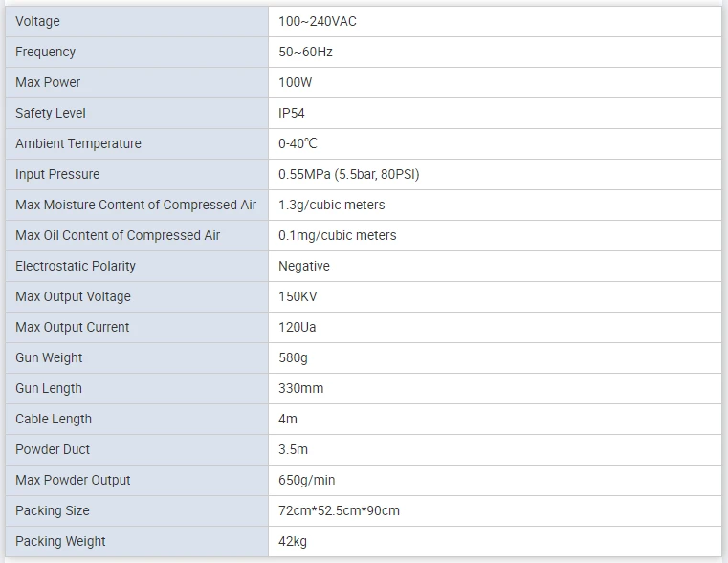Click the Max Power label

click(48, 82)
